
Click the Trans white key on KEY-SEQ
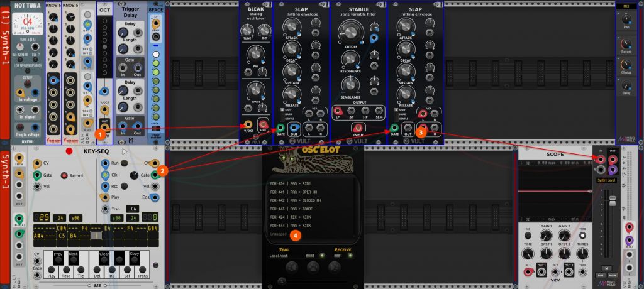point(143,271)
